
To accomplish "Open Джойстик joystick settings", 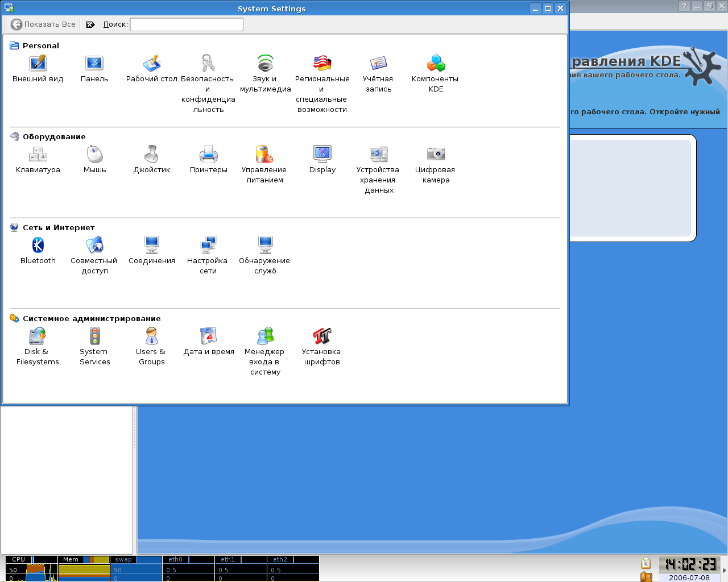I will click(151, 160).
